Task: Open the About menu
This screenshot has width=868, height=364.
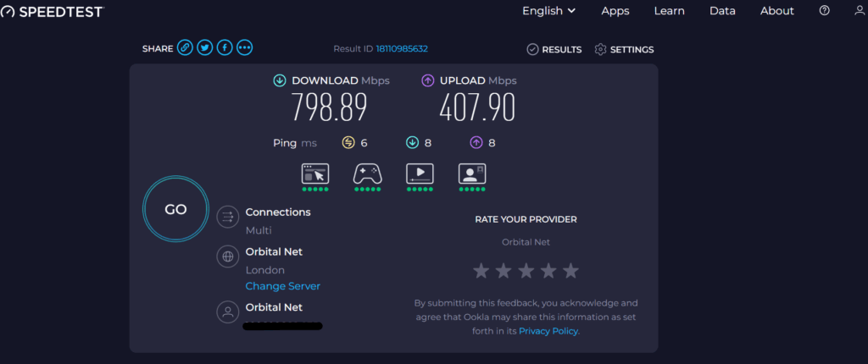Action: [x=777, y=10]
